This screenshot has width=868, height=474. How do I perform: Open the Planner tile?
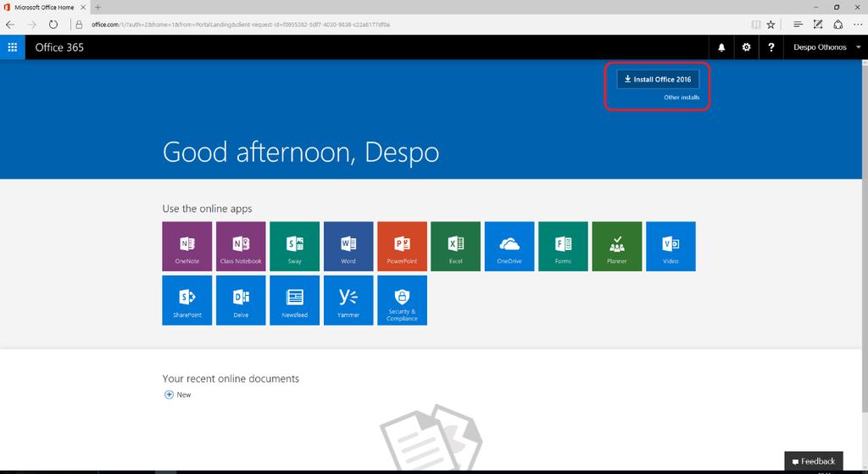617,247
